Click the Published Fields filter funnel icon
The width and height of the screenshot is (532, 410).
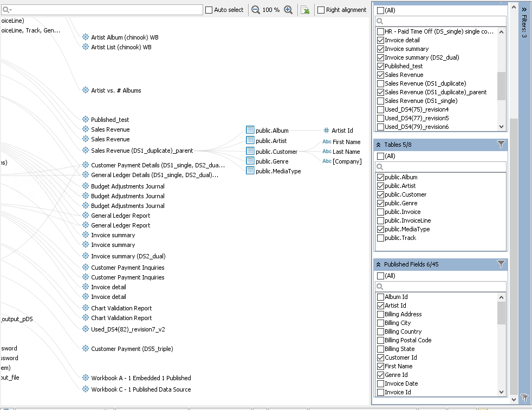click(501, 264)
